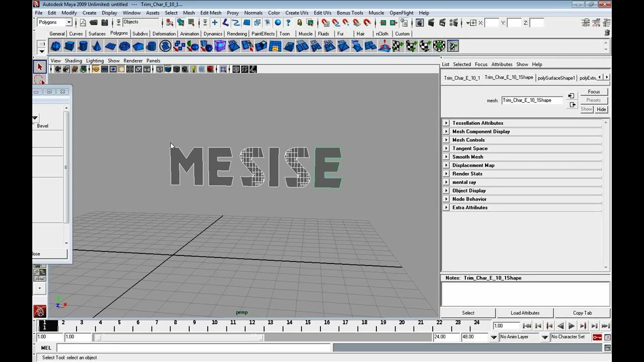The image size is (644, 362).
Task: Click the Select button at bottom
Action: (468, 313)
